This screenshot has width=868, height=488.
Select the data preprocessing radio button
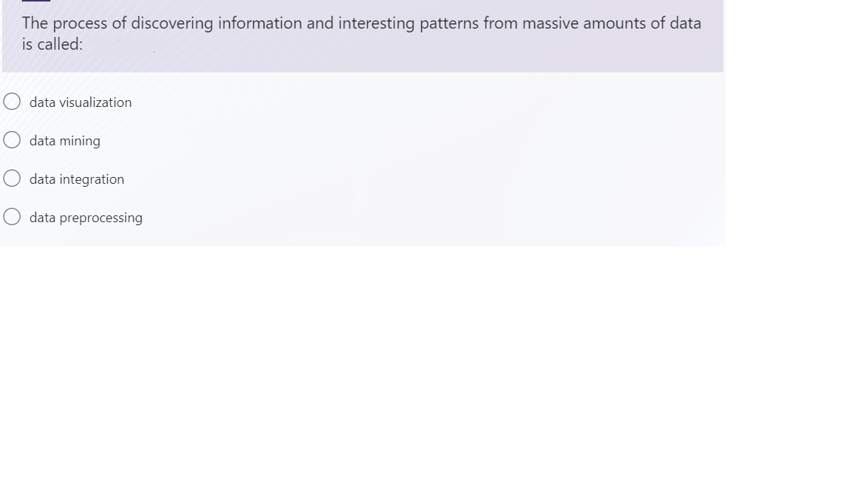tap(11, 215)
